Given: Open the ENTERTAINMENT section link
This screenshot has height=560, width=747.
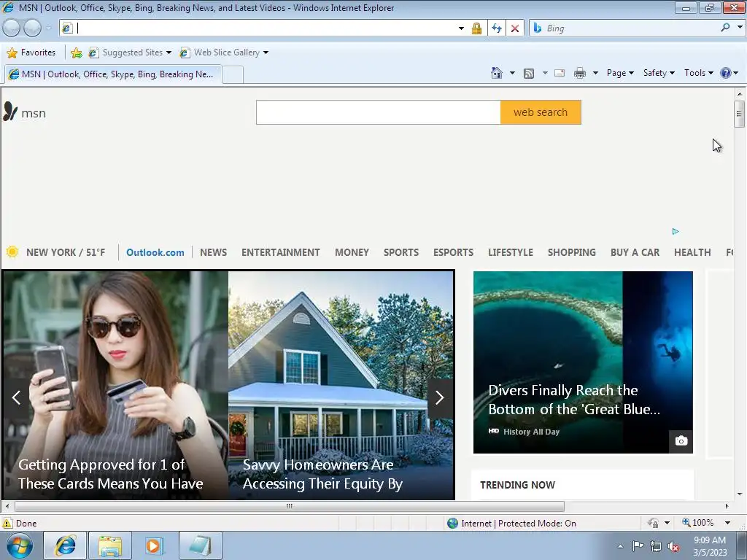Looking at the screenshot, I should [x=281, y=252].
